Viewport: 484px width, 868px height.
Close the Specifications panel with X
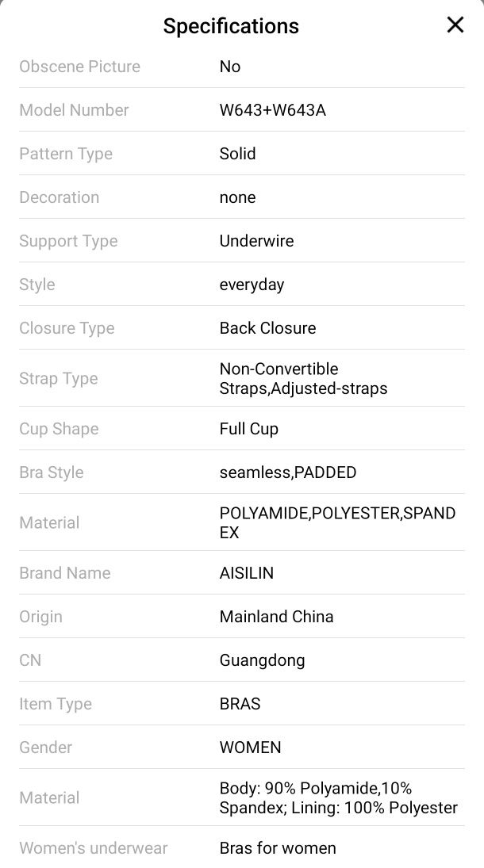click(x=455, y=25)
